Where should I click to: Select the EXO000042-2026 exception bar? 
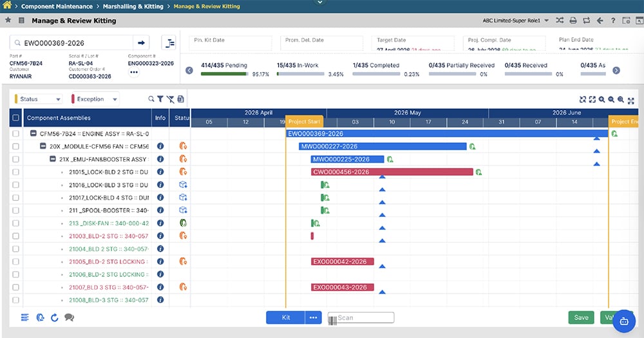pos(343,261)
